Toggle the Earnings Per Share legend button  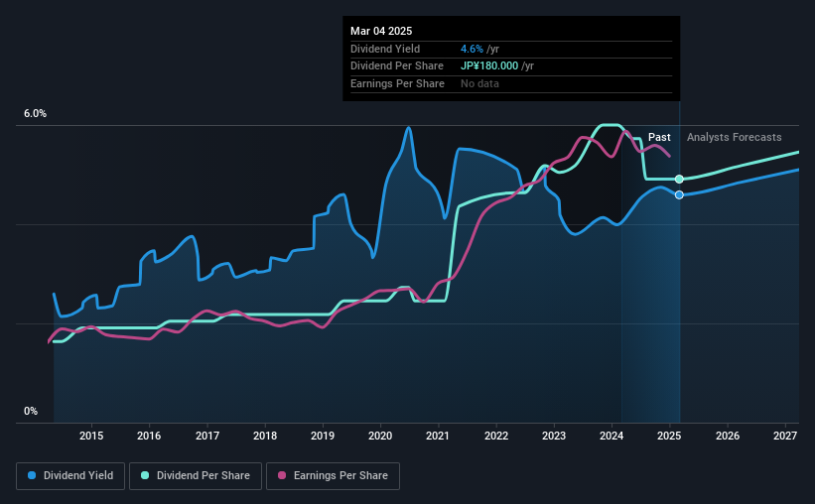click(x=334, y=476)
